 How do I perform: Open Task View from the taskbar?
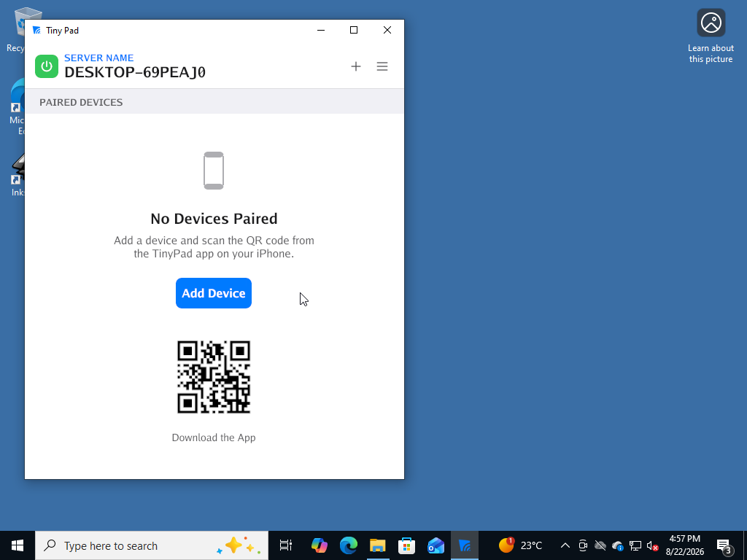click(x=286, y=545)
